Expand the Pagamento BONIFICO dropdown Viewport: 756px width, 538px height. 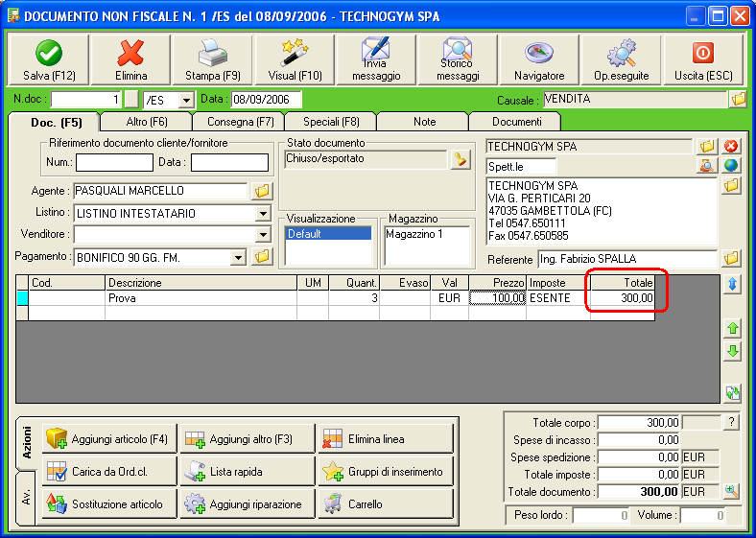238,257
